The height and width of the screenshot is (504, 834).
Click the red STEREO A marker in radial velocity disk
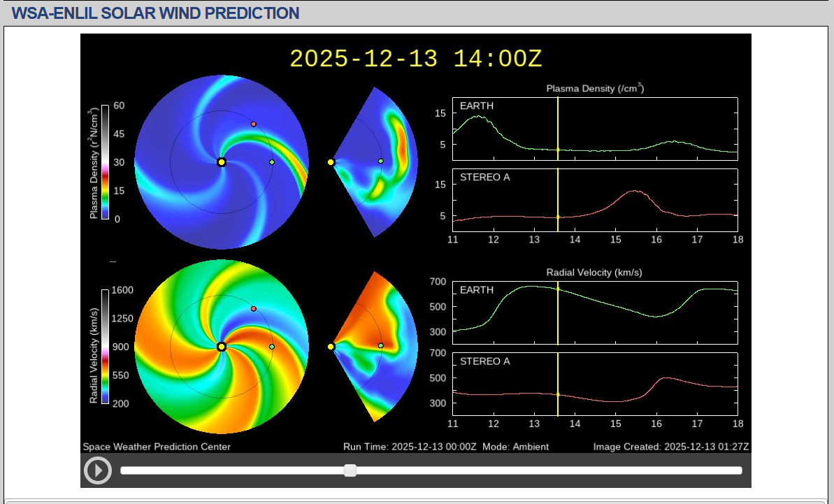pos(254,308)
